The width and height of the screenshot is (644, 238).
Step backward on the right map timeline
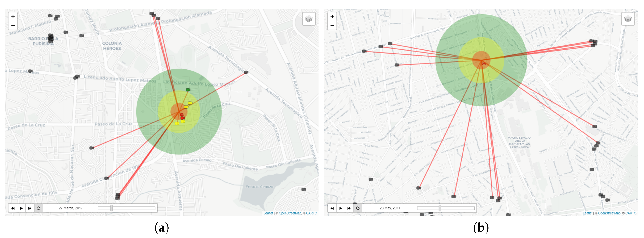tap(332, 208)
